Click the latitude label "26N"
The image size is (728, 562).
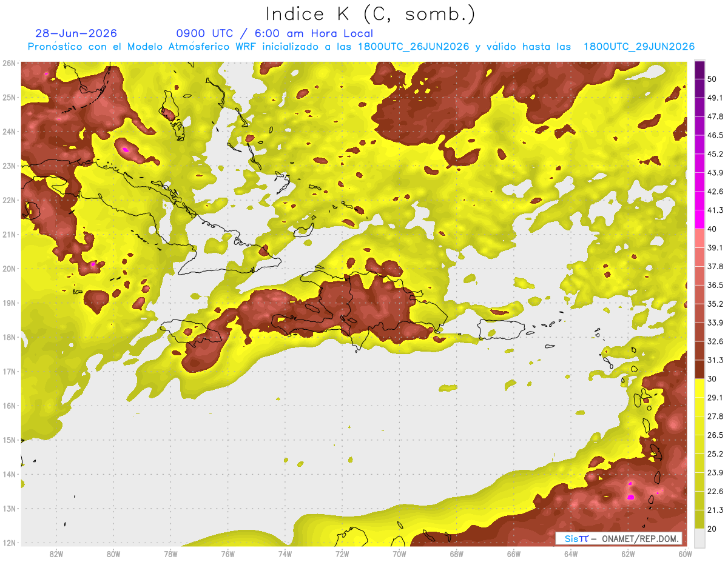[8, 63]
